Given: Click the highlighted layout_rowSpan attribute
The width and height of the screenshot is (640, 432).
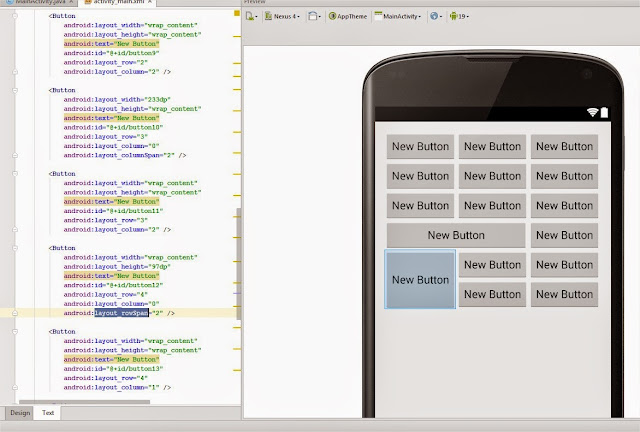Looking at the screenshot, I should tap(122, 313).
